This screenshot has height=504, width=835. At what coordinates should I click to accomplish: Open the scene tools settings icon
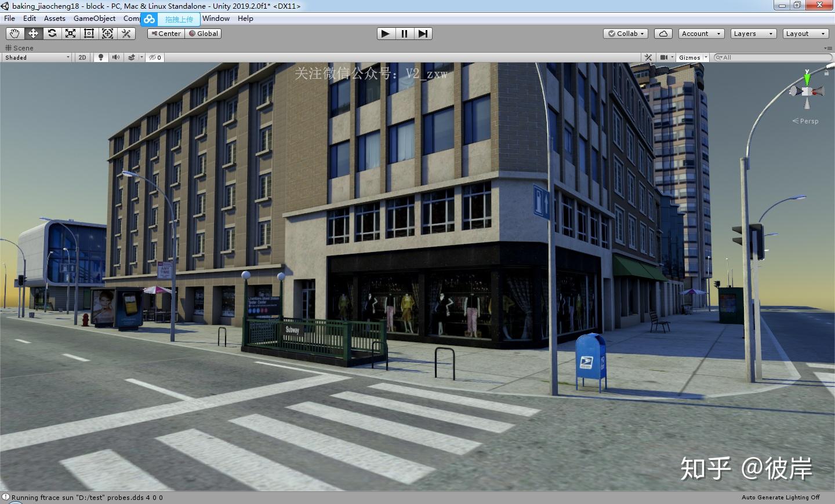(x=648, y=57)
